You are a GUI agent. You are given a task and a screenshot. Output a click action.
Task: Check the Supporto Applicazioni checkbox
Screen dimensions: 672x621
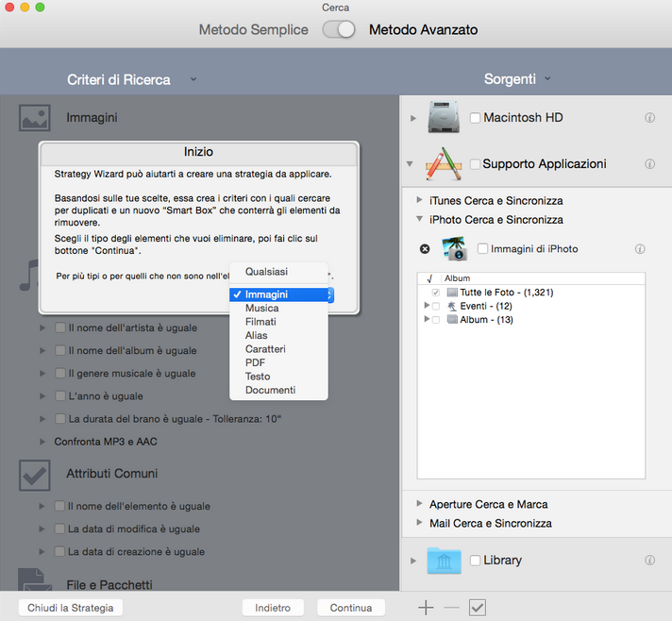click(475, 164)
